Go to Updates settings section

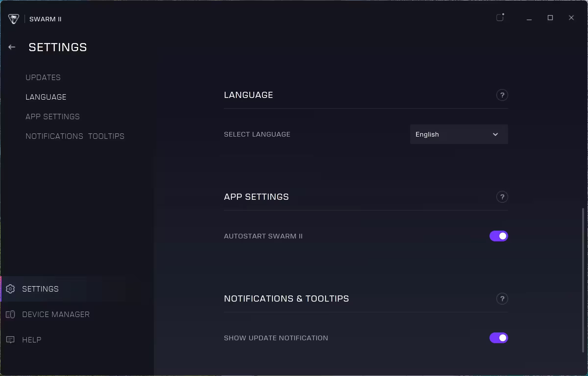(43, 77)
